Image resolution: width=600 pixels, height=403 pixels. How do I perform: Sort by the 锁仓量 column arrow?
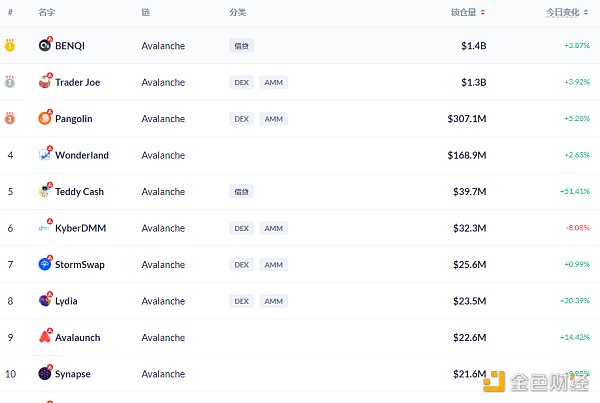point(483,13)
